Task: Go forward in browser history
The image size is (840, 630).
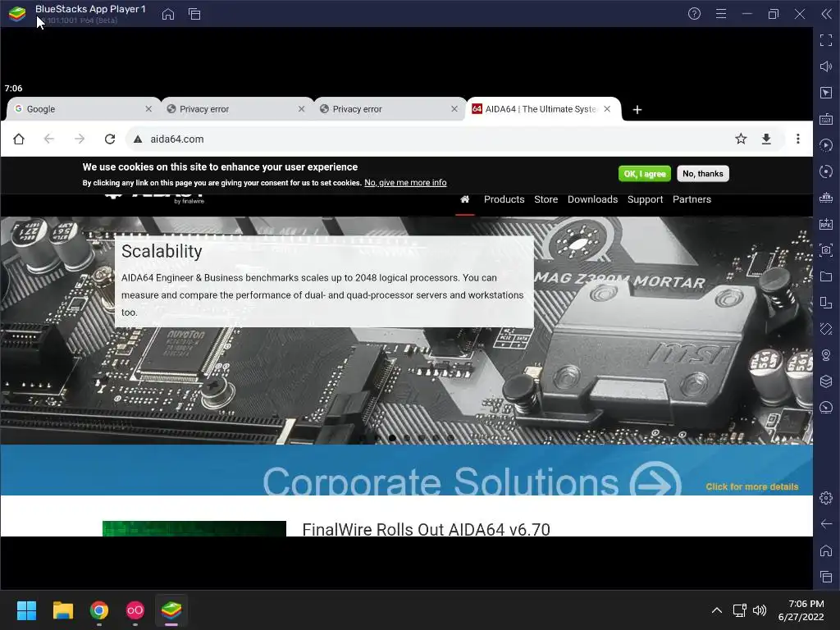Action: (80, 139)
